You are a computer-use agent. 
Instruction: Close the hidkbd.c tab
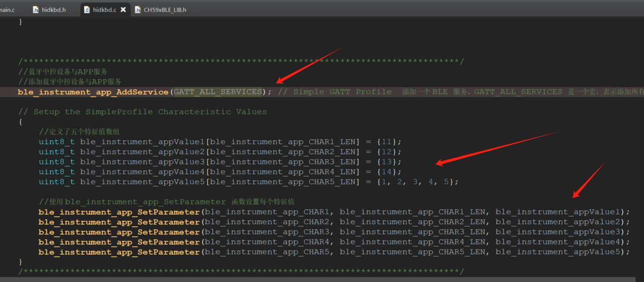(123, 9)
